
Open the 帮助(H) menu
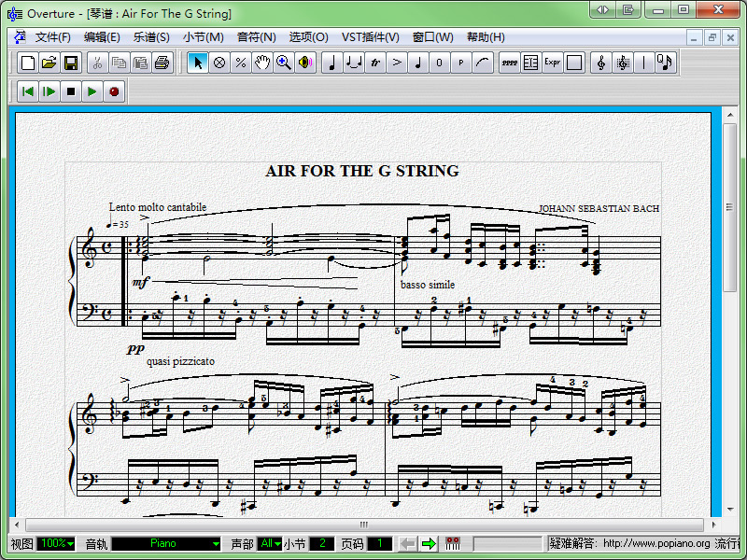pos(486,37)
